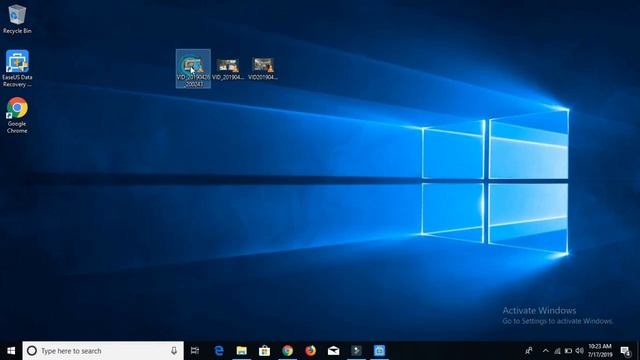640x360 pixels.
Task: Click the Type here to search box
Action: pos(103,351)
